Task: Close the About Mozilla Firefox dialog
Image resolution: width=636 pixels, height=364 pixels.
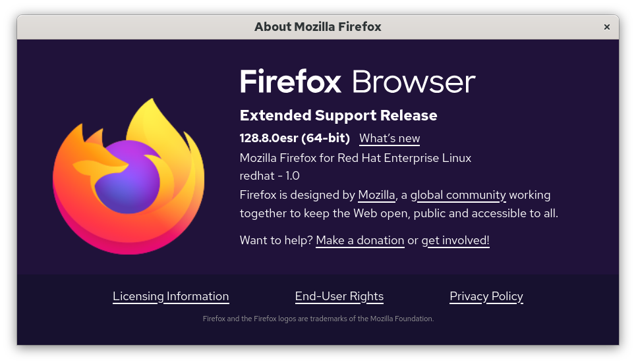Action: (607, 27)
